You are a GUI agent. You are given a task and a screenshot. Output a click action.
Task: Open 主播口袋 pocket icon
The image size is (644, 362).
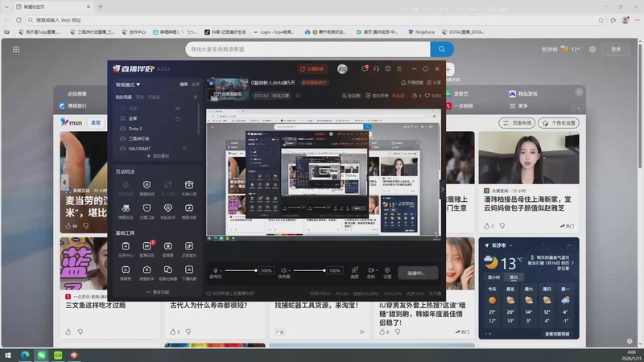pos(147,208)
